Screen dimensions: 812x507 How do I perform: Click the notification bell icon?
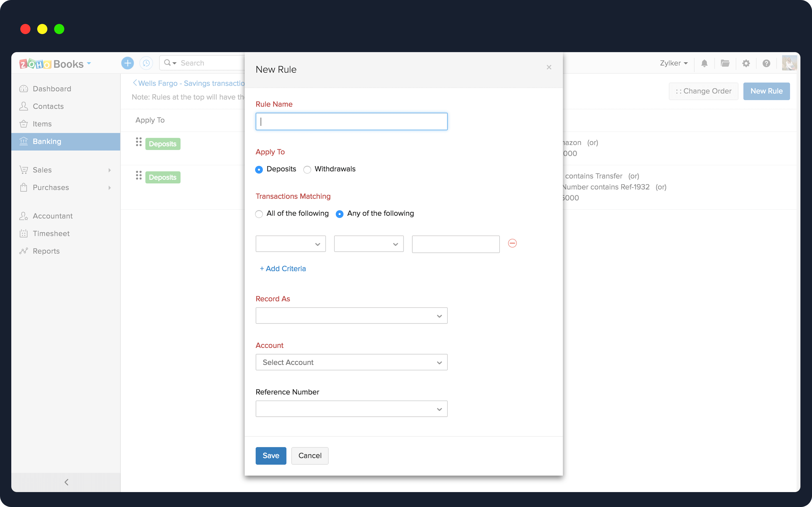[x=704, y=63]
